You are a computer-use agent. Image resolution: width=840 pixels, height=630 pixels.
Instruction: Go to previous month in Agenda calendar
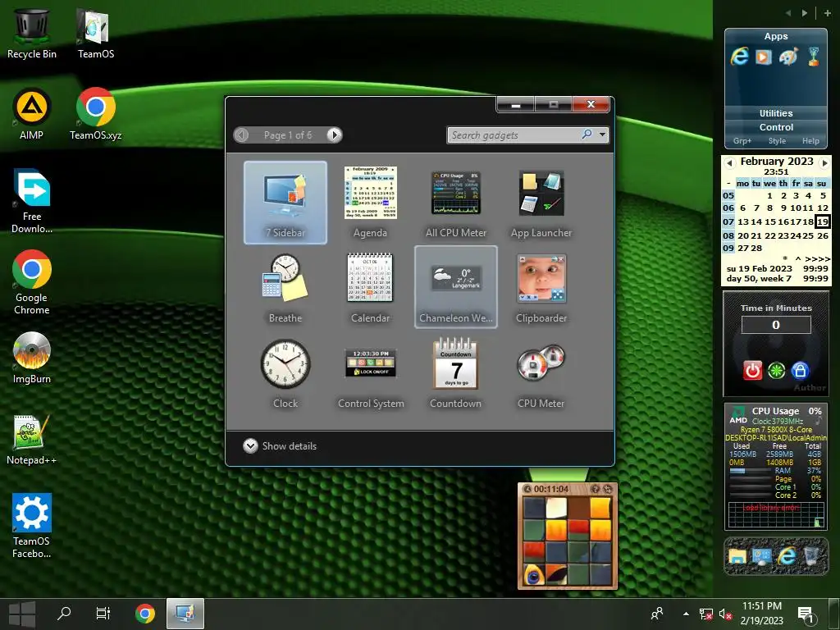click(x=728, y=163)
